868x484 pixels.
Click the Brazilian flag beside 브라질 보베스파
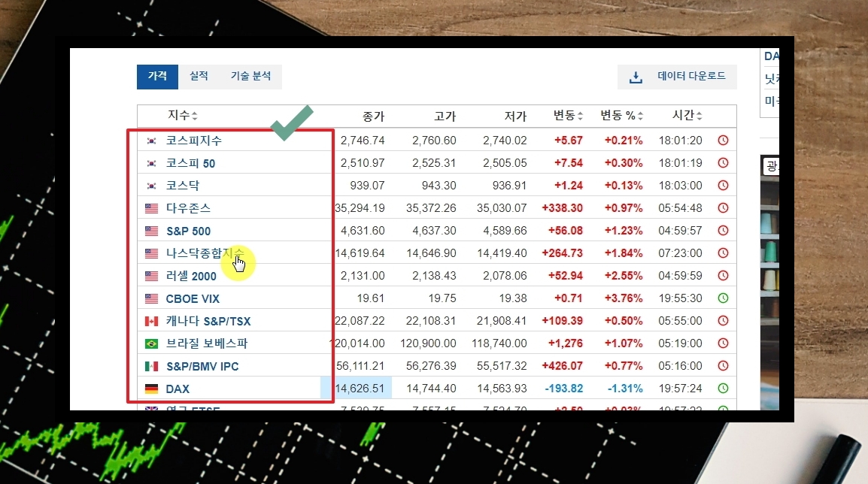[x=151, y=343]
